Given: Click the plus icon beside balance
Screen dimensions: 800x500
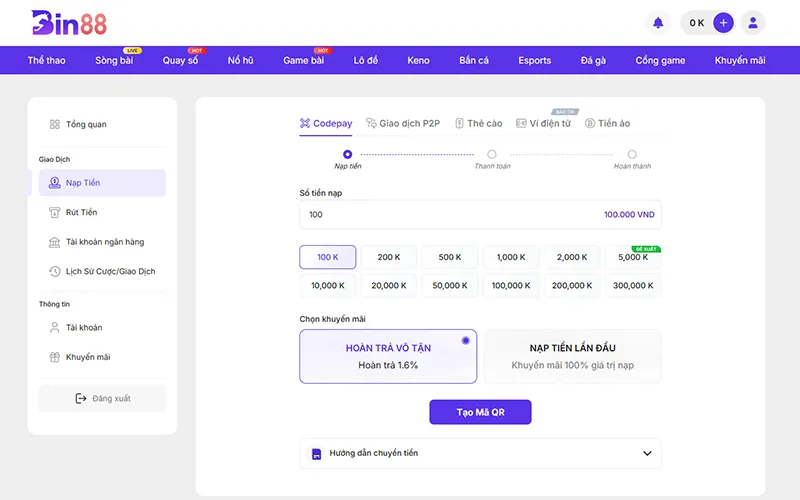Looking at the screenshot, I should (723, 22).
